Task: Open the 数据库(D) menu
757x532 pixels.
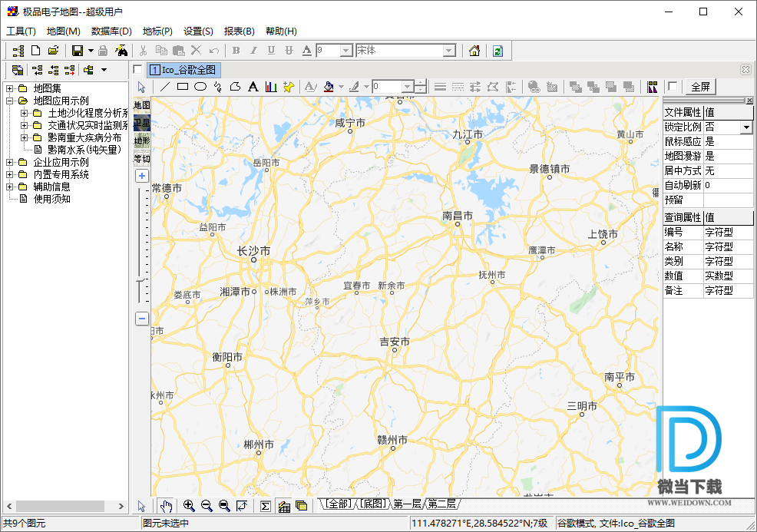Action: pos(111,31)
